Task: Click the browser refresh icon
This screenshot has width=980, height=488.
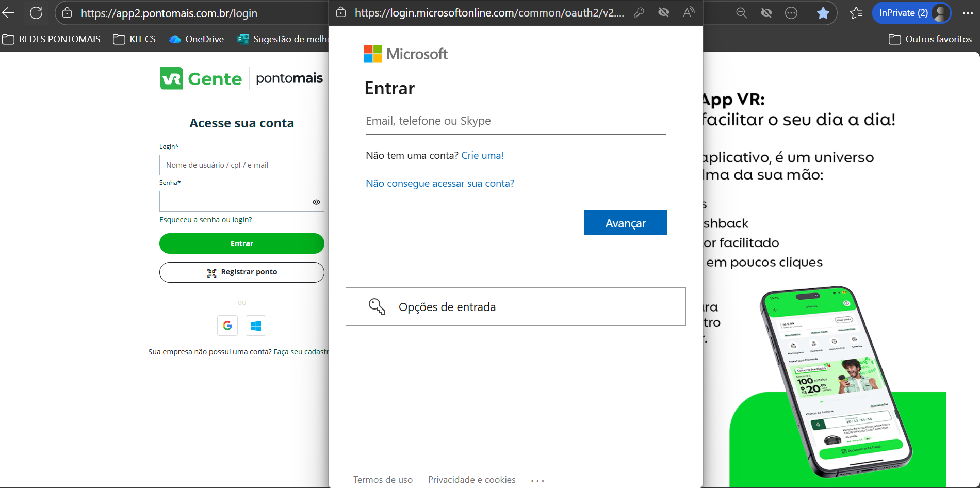Action: click(36, 13)
